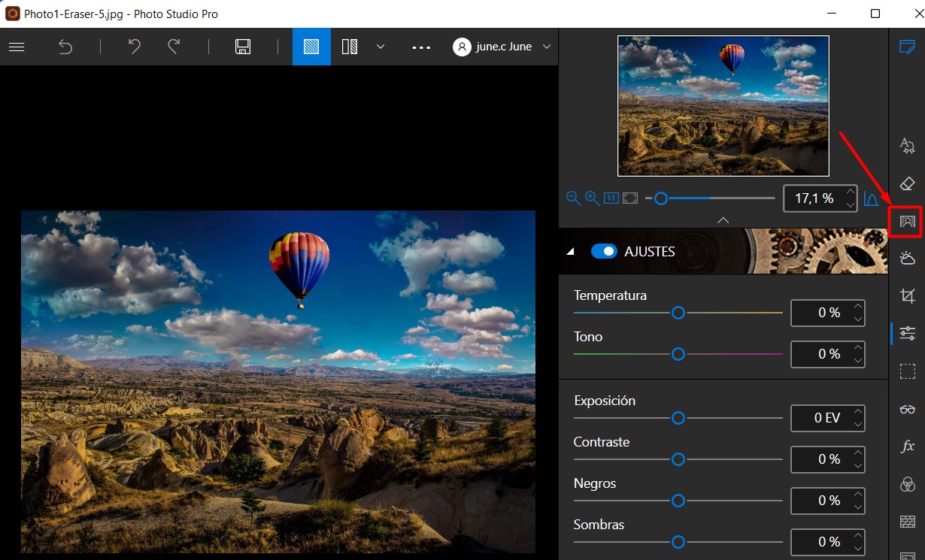Save the photo with the floppy disk icon
The width and height of the screenshot is (925, 560).
point(243,47)
